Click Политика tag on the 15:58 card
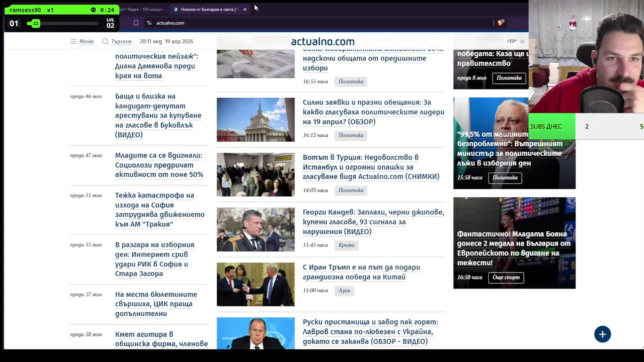The width and height of the screenshot is (644, 362). pos(505,177)
